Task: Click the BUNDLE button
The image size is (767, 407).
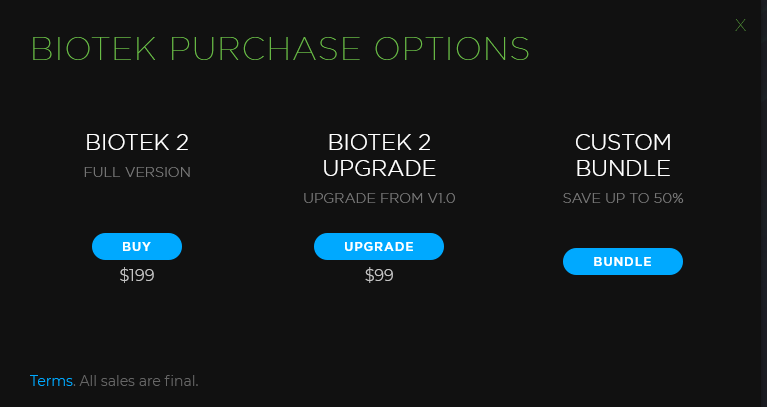Action: 622,262
